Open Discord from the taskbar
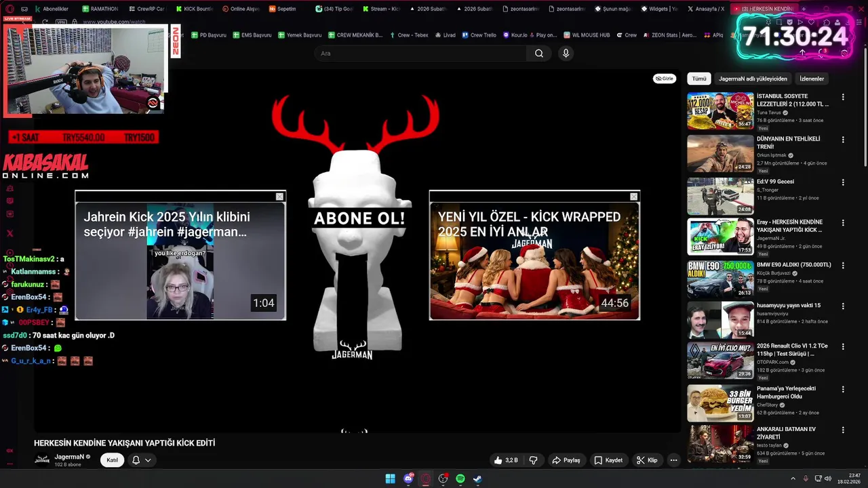The image size is (868, 488). (x=408, y=479)
